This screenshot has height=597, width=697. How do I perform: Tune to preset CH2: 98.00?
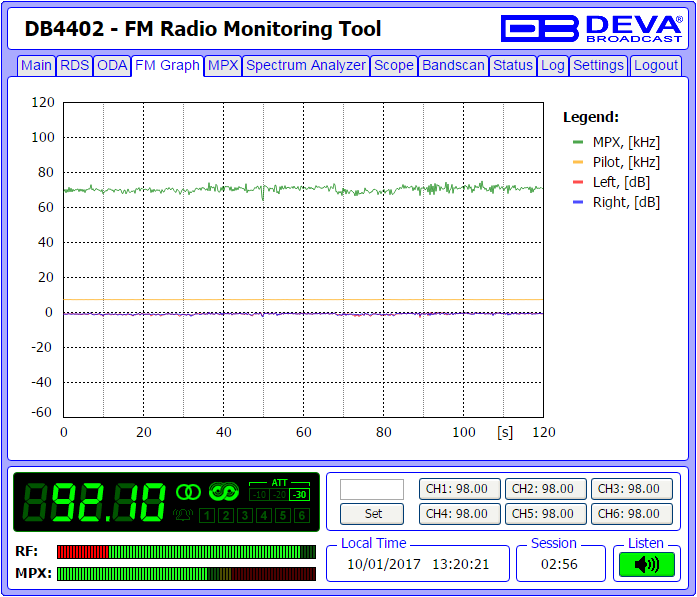(x=545, y=489)
